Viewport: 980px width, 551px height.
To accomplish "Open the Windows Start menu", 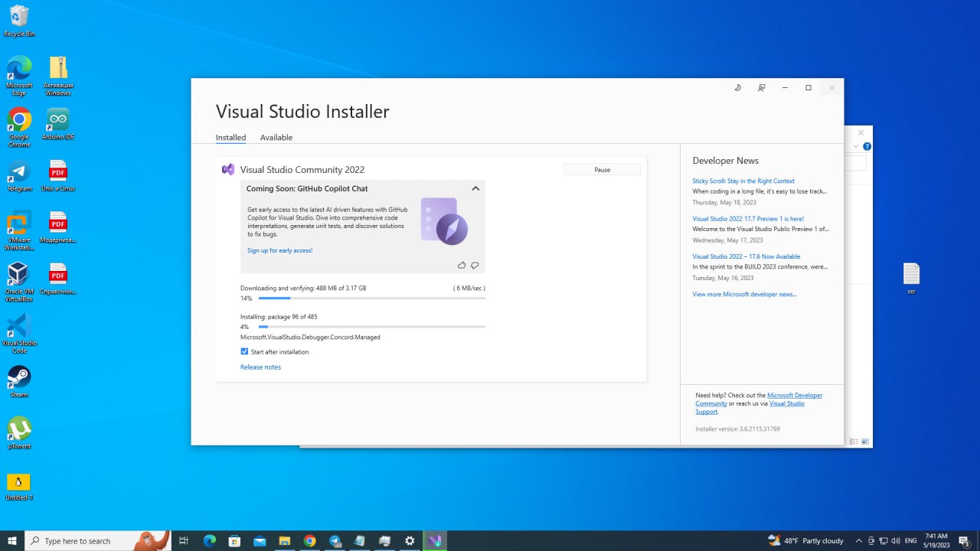I will pyautogui.click(x=12, y=541).
